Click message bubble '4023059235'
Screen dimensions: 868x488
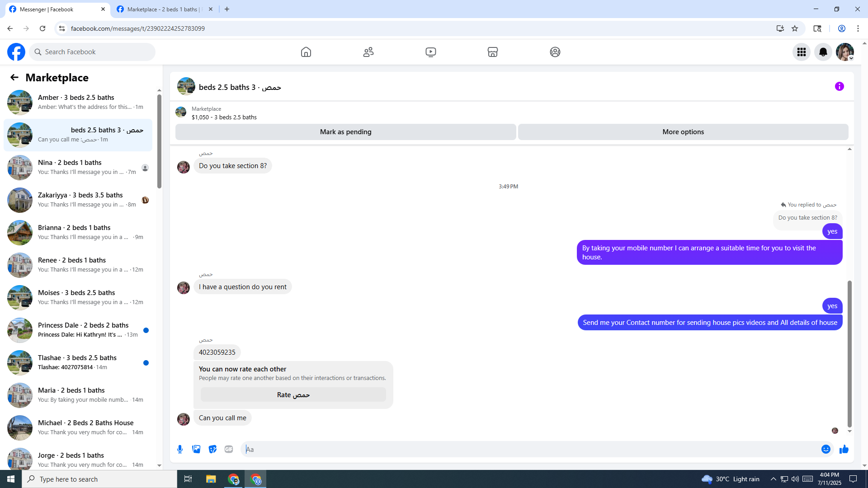tap(217, 352)
